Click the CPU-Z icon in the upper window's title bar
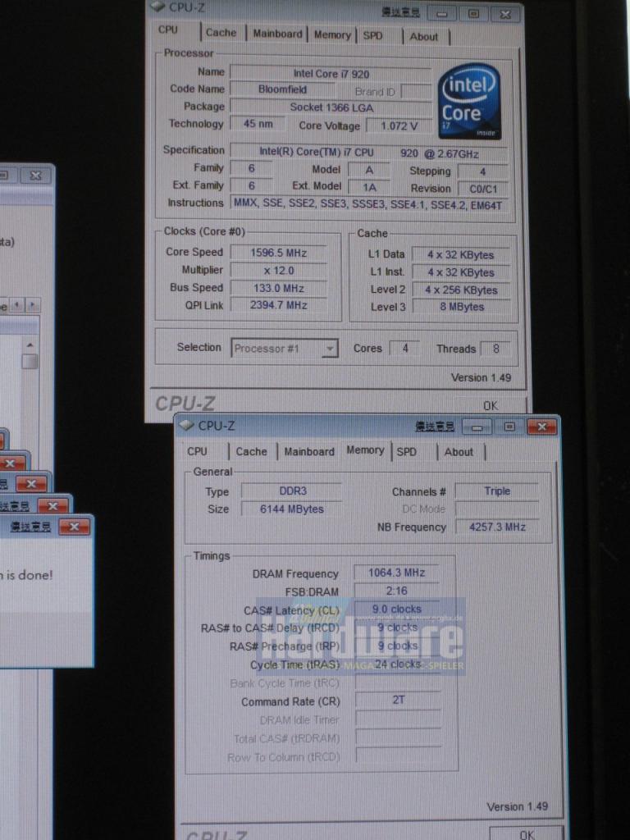 point(157,7)
